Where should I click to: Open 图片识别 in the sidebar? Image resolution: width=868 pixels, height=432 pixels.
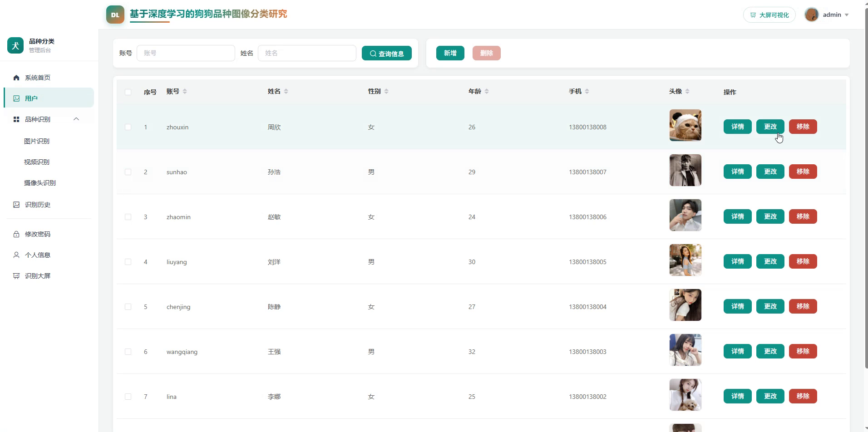pos(37,141)
